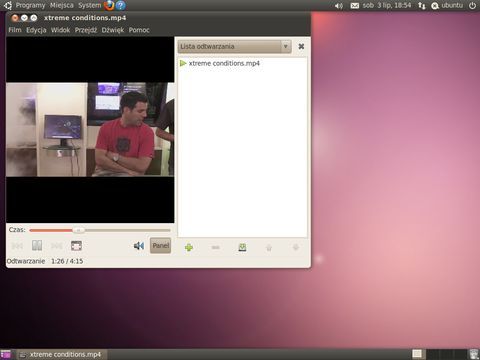The width and height of the screenshot is (480, 360).
Task: Click the video display area
Action: (90, 130)
